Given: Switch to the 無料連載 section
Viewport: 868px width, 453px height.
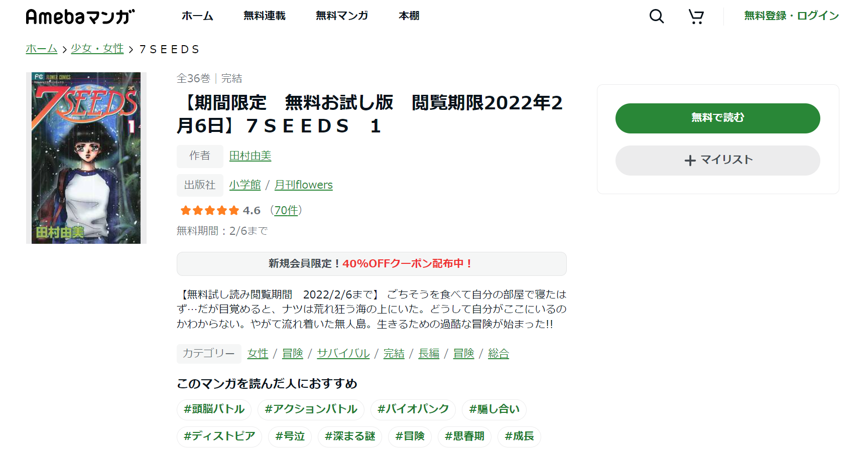Looking at the screenshot, I should click(x=264, y=16).
